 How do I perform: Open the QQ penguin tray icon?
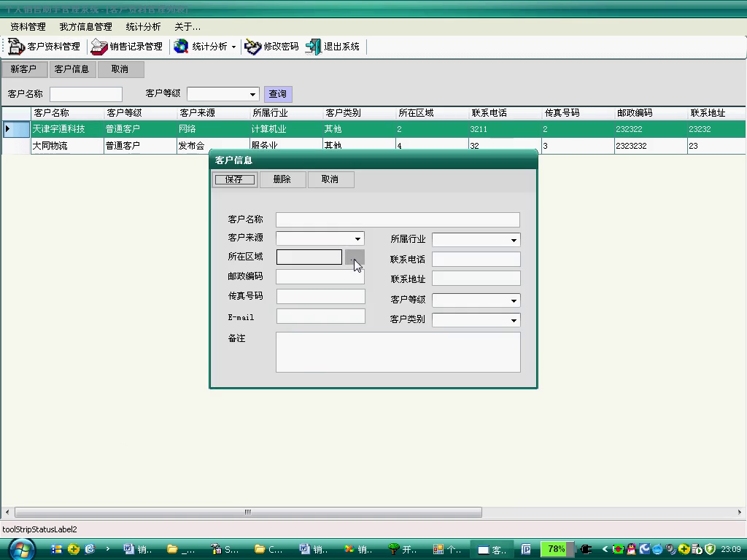pos(631,550)
